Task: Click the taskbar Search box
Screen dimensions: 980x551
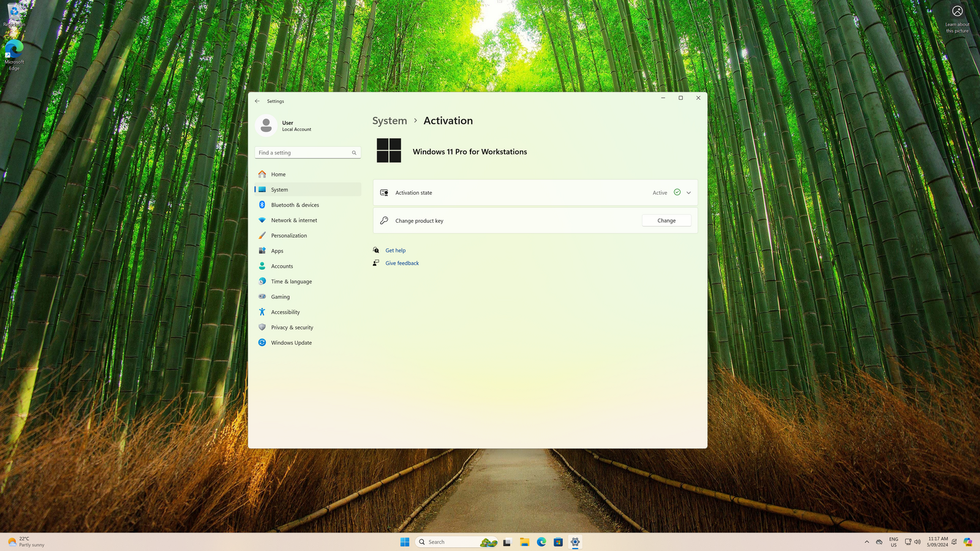Action: pyautogui.click(x=456, y=542)
